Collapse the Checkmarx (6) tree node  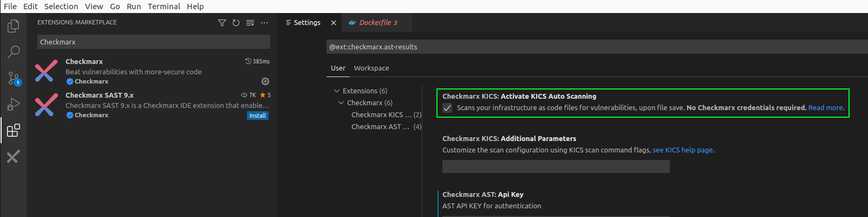(341, 103)
